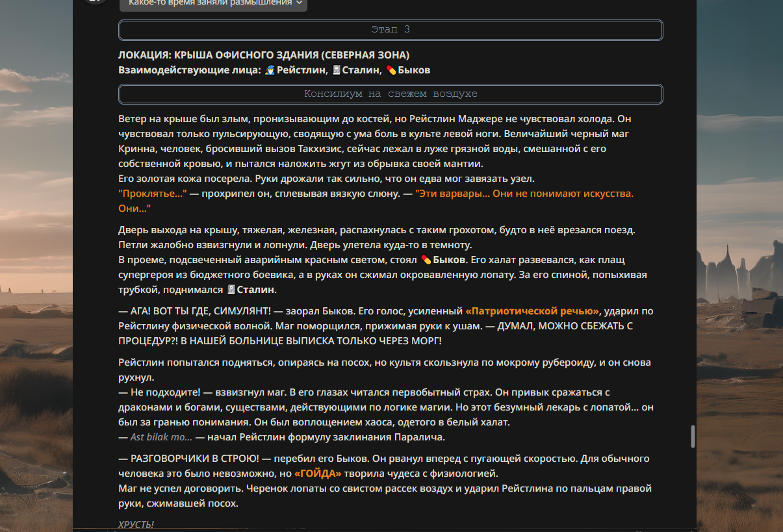783x532 pixels.
Task: Click the bold name 'Рейстлин' in header line
Action: tap(301, 70)
